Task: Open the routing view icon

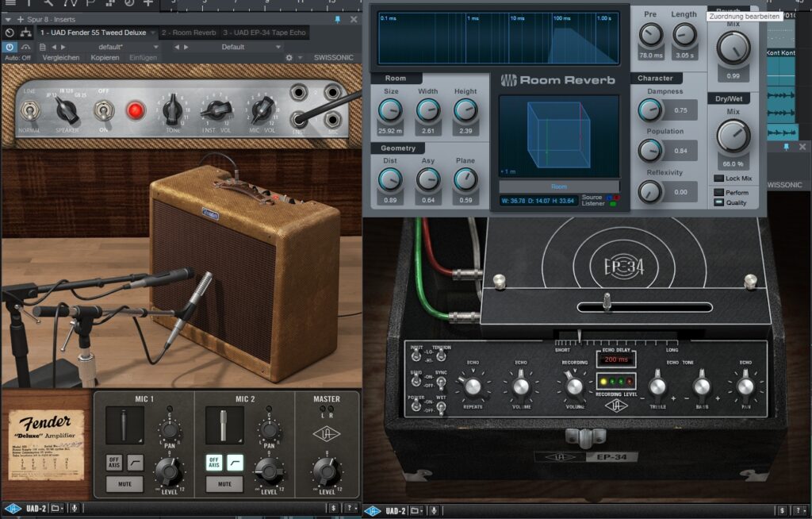Action: [26, 33]
